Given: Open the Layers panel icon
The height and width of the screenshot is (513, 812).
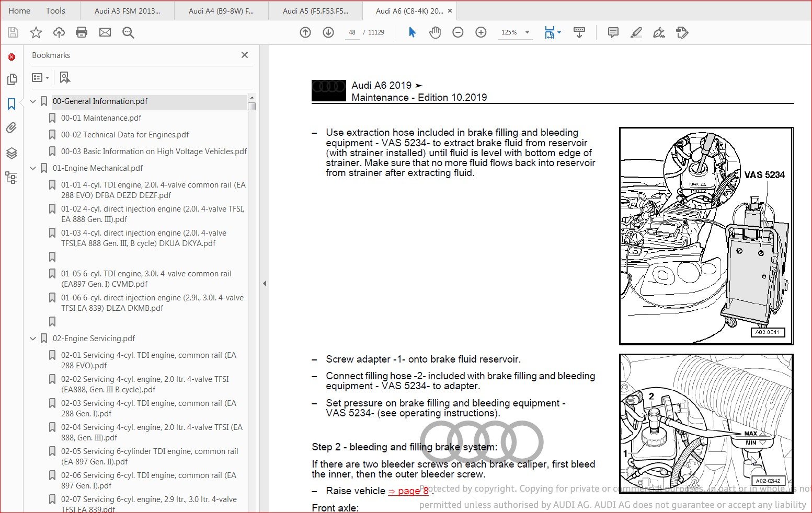Looking at the screenshot, I should (x=12, y=153).
